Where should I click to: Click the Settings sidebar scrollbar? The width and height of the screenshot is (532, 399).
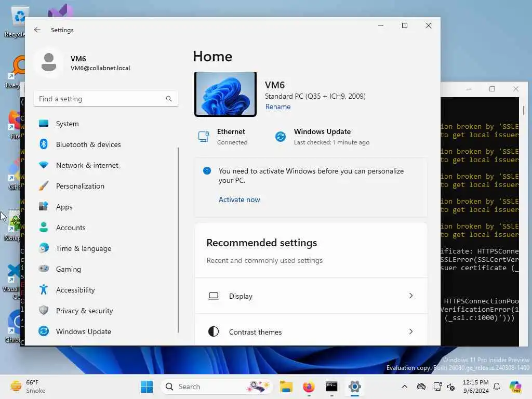178,240
